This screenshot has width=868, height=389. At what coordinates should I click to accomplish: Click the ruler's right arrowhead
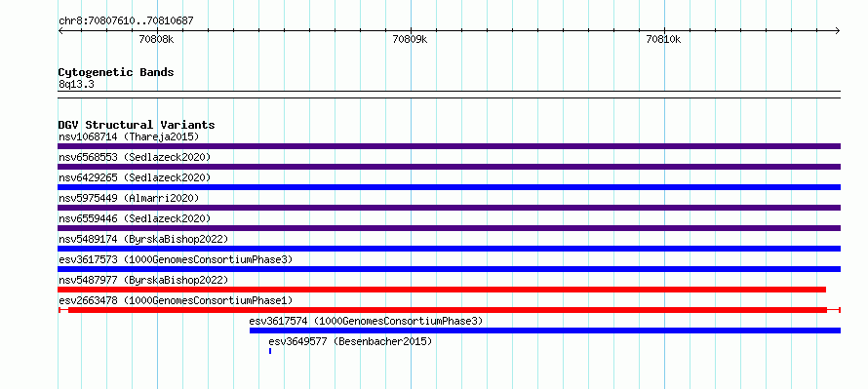click(x=838, y=31)
